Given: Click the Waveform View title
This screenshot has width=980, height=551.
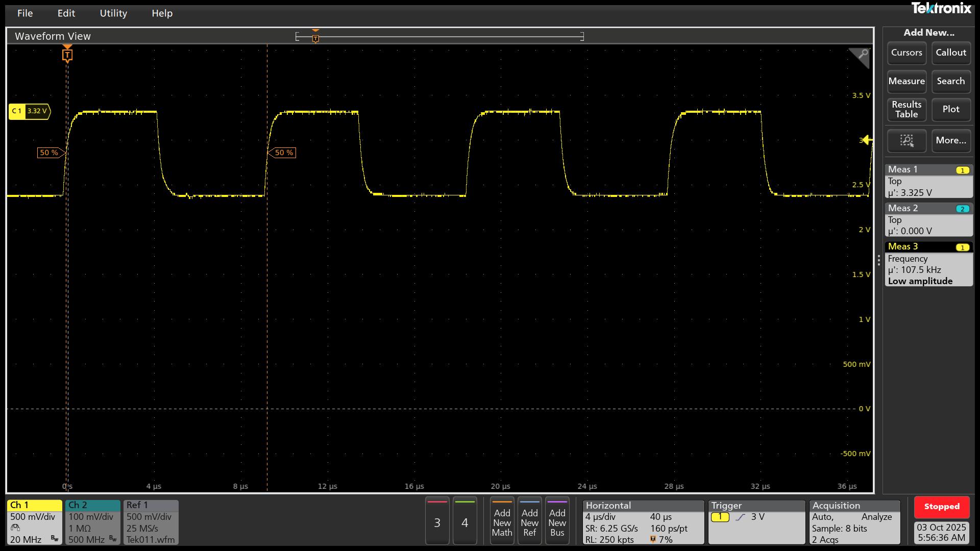Looking at the screenshot, I should (x=53, y=36).
